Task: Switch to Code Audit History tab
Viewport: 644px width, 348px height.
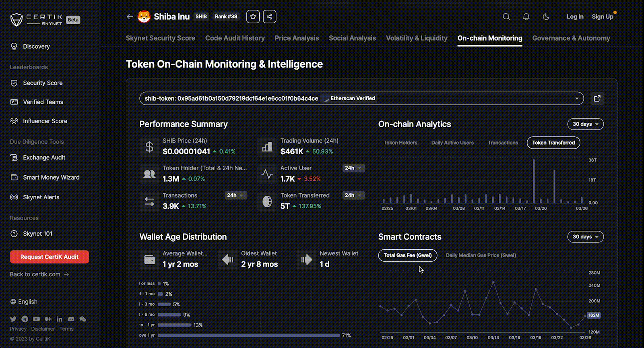Action: click(235, 38)
